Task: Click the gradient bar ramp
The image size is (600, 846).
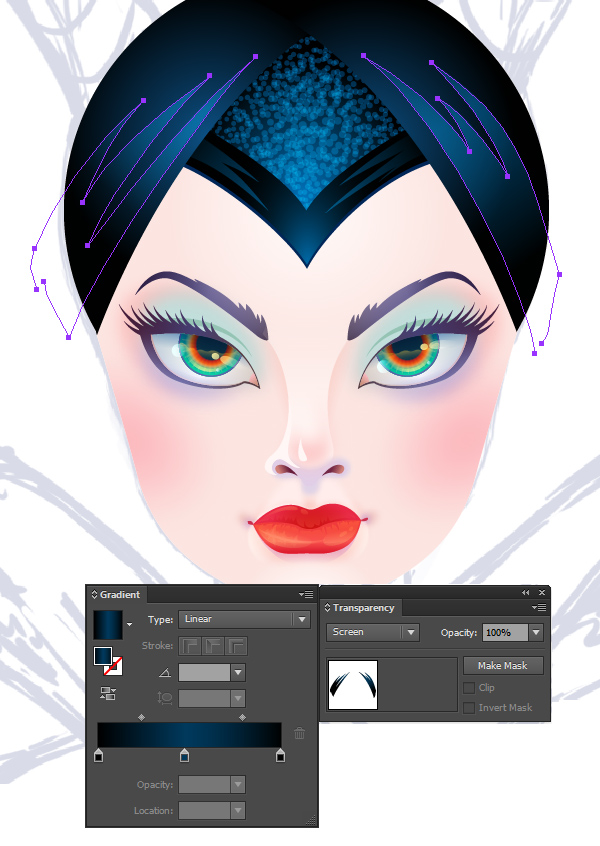Action: tap(189, 735)
